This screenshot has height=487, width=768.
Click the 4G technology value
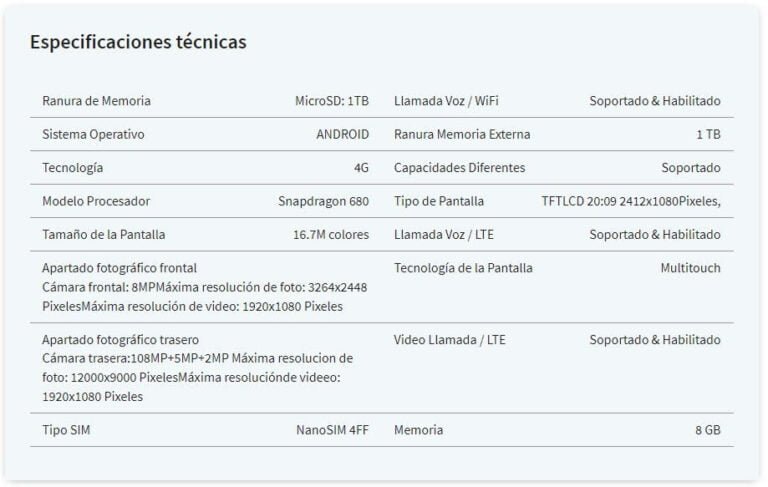click(361, 168)
